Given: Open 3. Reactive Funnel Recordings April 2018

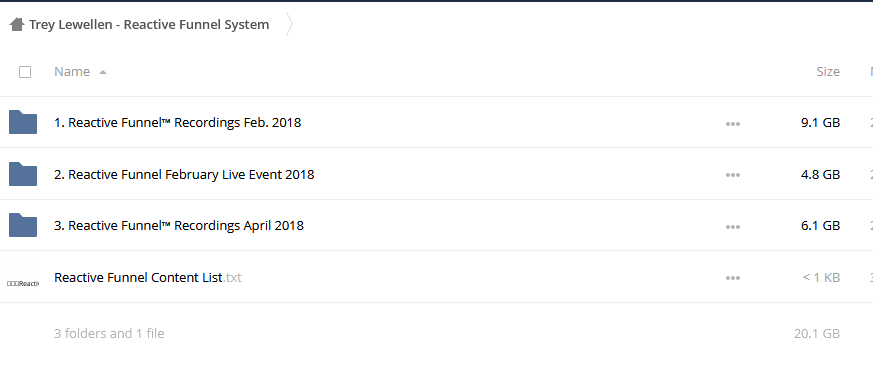Looking at the screenshot, I should tap(179, 225).
